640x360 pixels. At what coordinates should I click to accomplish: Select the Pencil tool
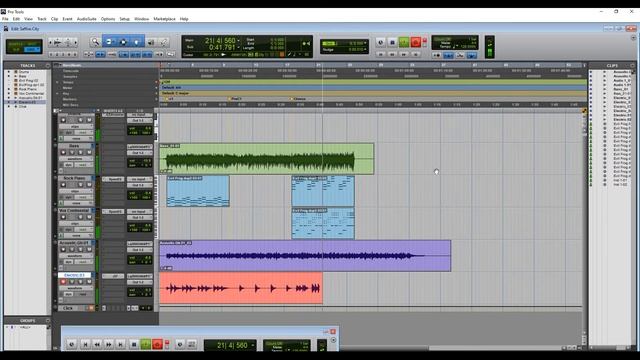tap(164, 42)
